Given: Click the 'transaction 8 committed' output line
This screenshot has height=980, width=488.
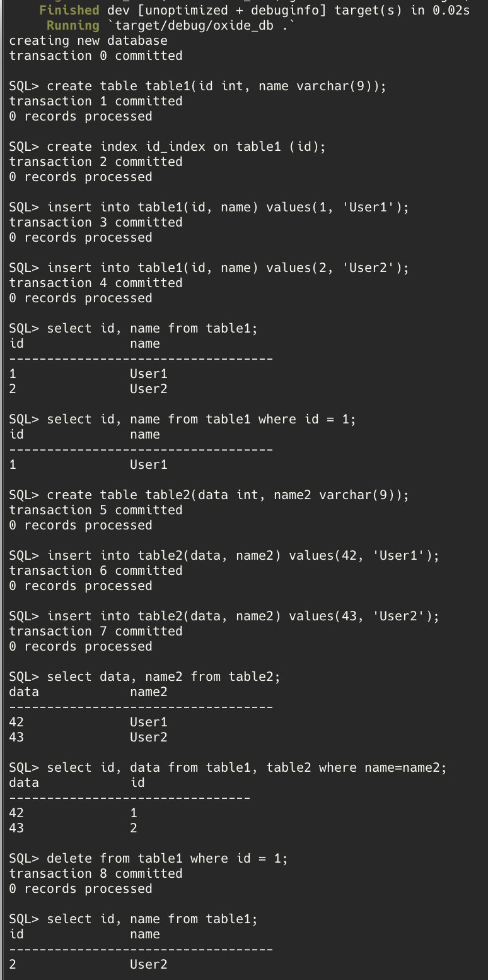Looking at the screenshot, I should click(x=96, y=873).
